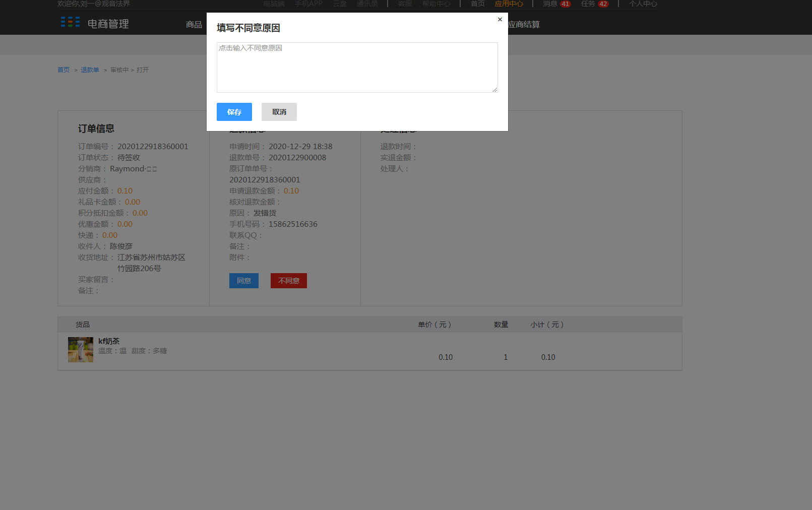812x510 pixels.
Task: Open 应用中心 in top bar
Action: (509, 4)
